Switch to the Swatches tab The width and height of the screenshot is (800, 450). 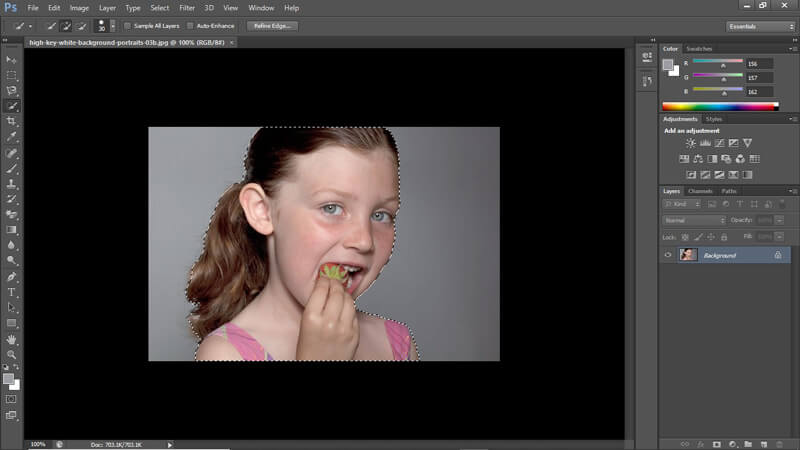click(699, 49)
